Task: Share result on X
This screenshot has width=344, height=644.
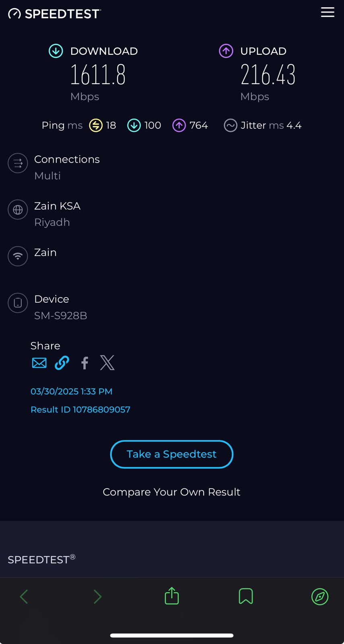Action: tap(107, 363)
